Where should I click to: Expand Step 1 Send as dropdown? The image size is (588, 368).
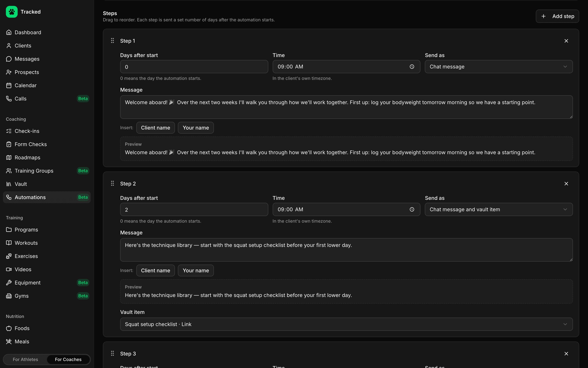(499, 67)
